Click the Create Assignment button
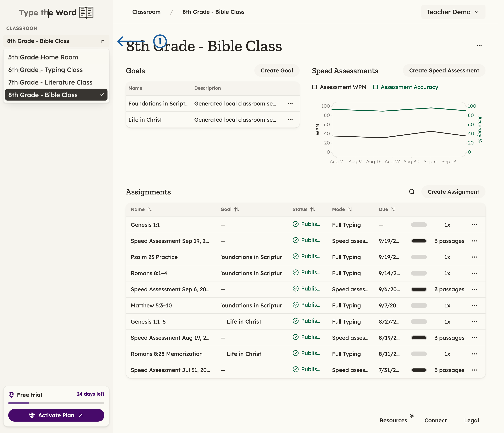 (453, 192)
